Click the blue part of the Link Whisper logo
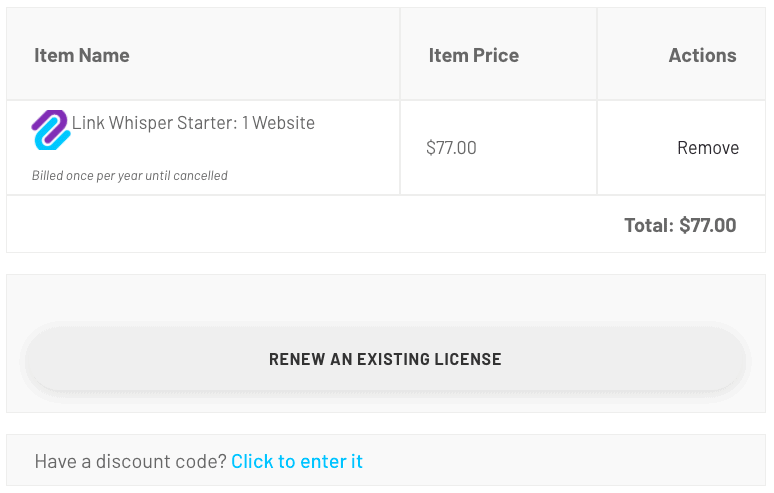The height and width of the screenshot is (493, 774). point(51,141)
